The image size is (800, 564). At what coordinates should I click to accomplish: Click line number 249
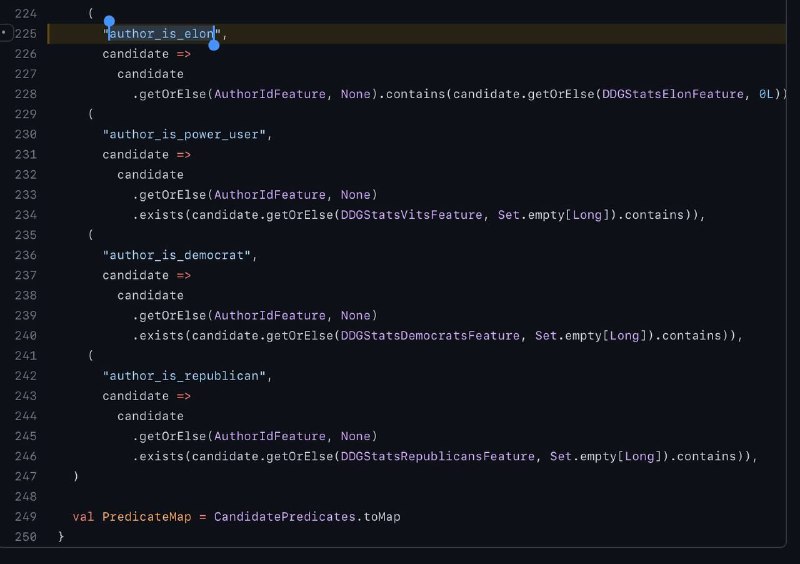click(x=25, y=516)
